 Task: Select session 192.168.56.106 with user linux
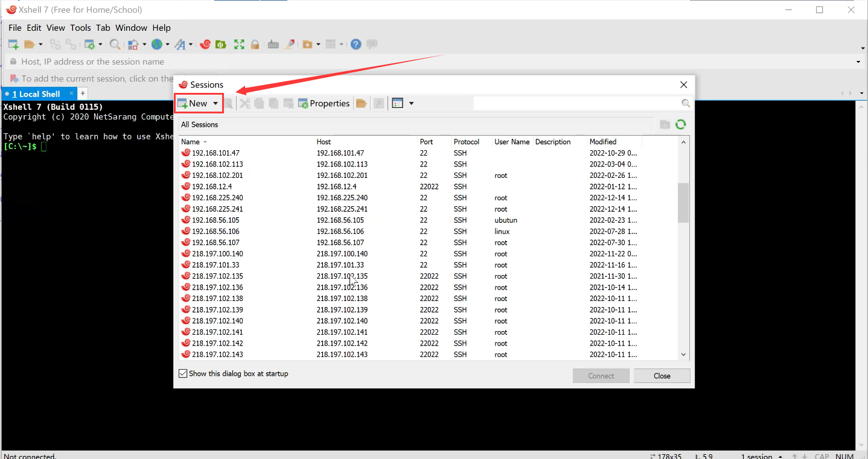pos(429,232)
